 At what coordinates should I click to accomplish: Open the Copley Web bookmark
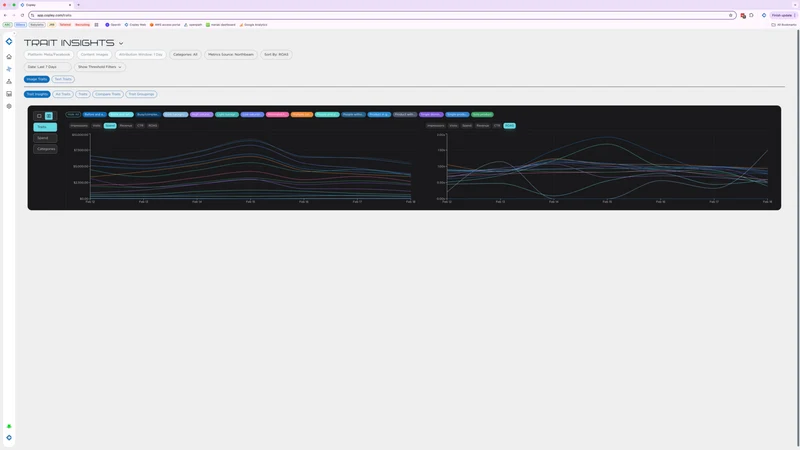pyautogui.click(x=135, y=24)
